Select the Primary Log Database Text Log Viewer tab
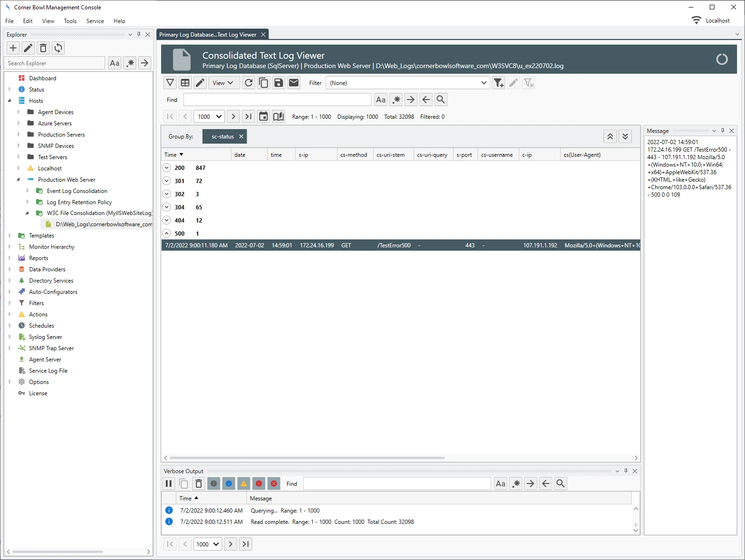The image size is (745, 560). [208, 35]
